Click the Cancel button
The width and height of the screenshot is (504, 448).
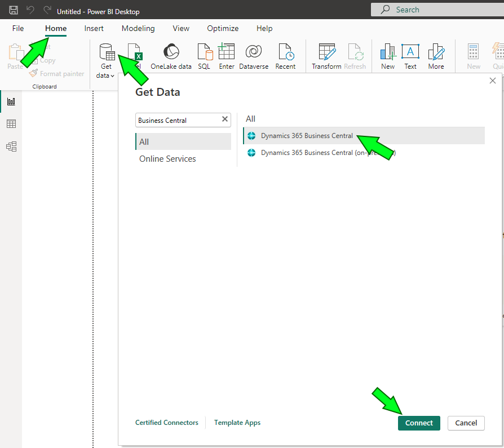pos(466,423)
